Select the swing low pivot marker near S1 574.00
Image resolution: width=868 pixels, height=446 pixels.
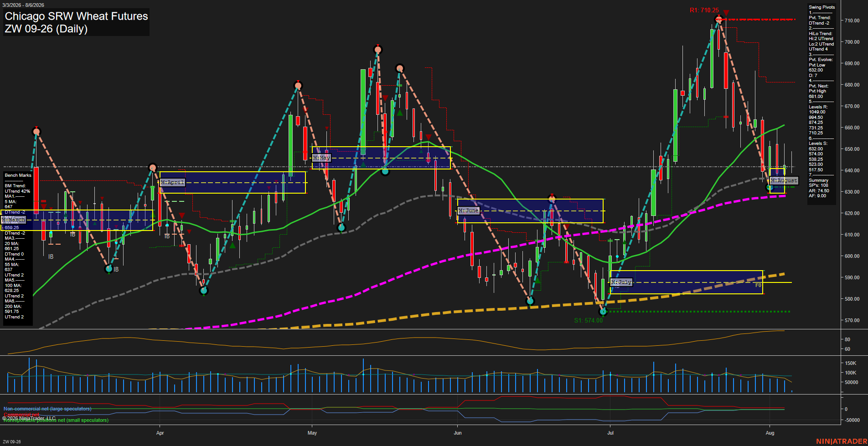point(603,312)
